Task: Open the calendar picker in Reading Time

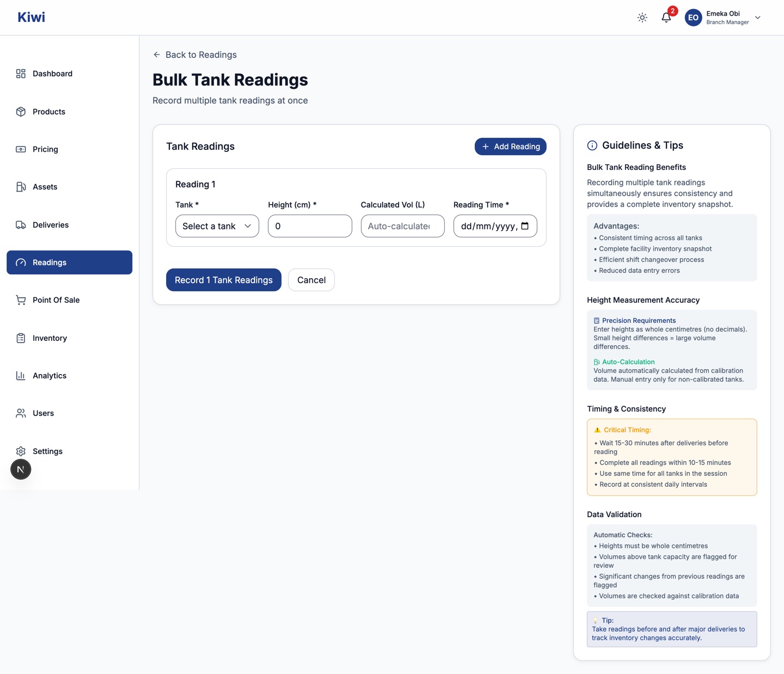Action: (x=525, y=226)
